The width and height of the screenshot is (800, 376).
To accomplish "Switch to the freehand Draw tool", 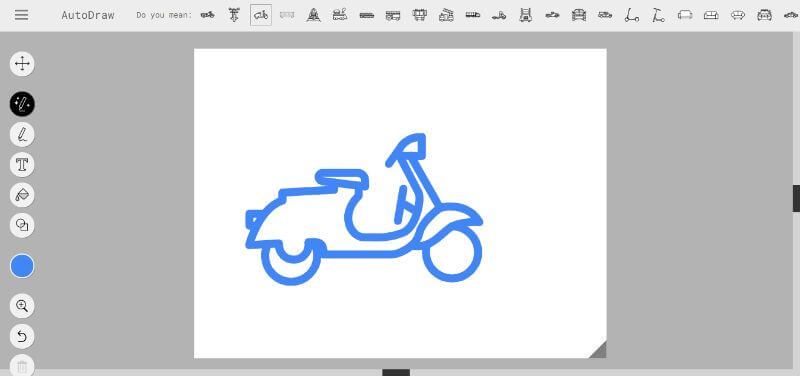I will pyautogui.click(x=22, y=135).
